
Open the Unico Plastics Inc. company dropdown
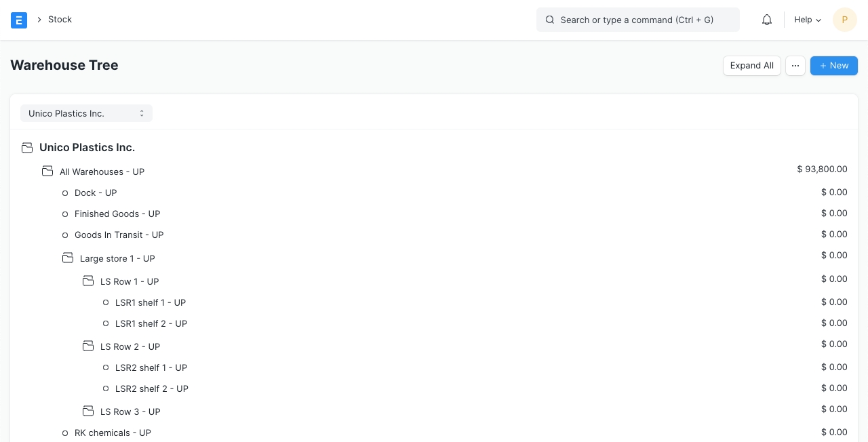click(86, 113)
